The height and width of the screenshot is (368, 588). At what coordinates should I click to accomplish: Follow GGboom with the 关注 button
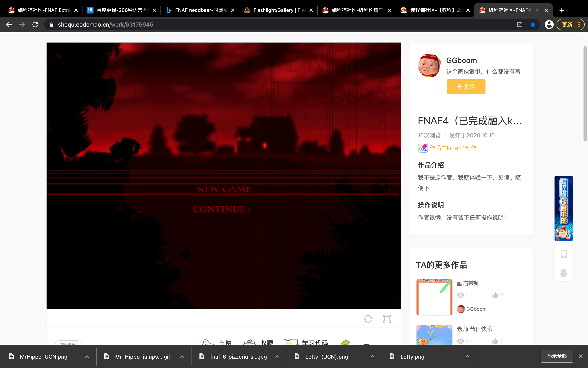coord(466,87)
